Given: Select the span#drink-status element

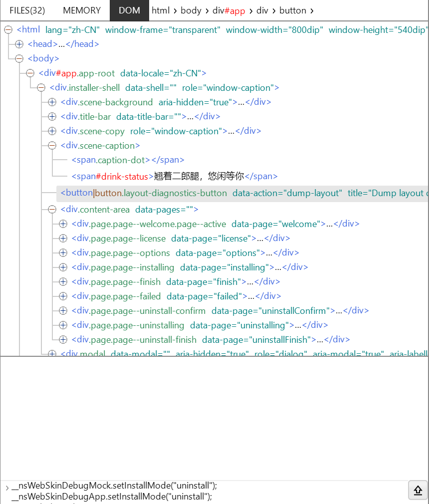Looking at the screenshot, I should pyautogui.click(x=175, y=177).
